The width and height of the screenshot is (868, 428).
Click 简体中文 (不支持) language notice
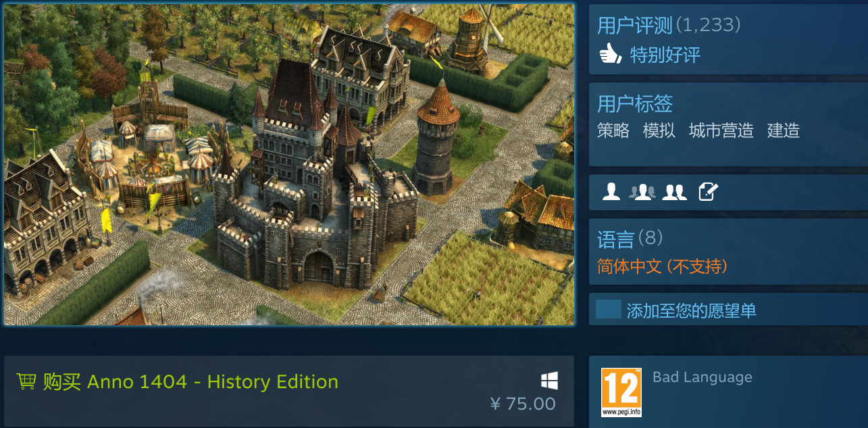pos(663,266)
